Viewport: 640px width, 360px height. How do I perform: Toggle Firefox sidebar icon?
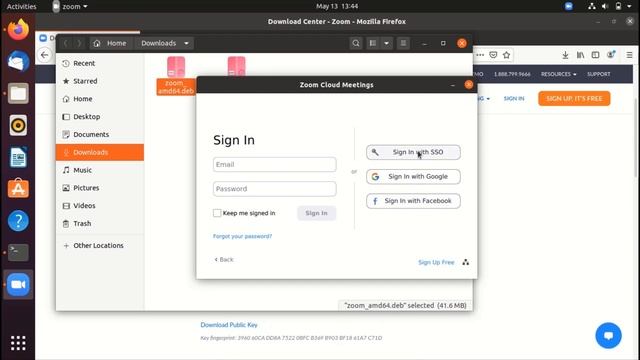pyautogui.click(x=595, y=55)
